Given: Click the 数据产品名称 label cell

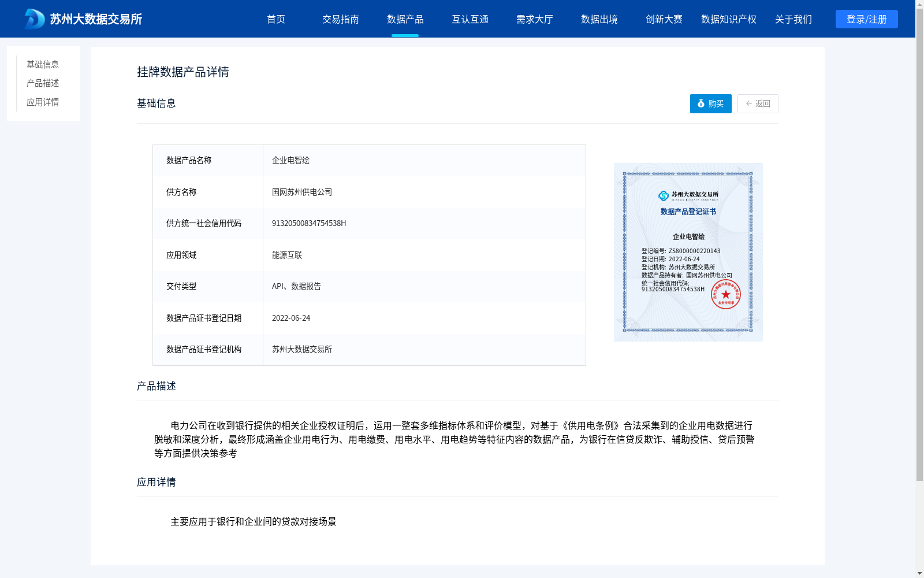Looking at the screenshot, I should click(208, 161).
